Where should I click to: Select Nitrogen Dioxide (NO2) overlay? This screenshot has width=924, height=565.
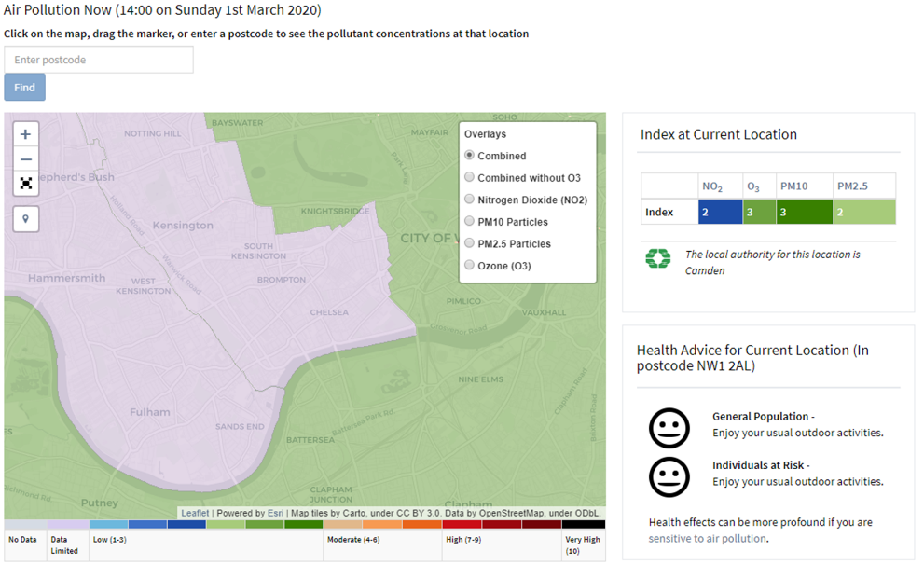469,200
